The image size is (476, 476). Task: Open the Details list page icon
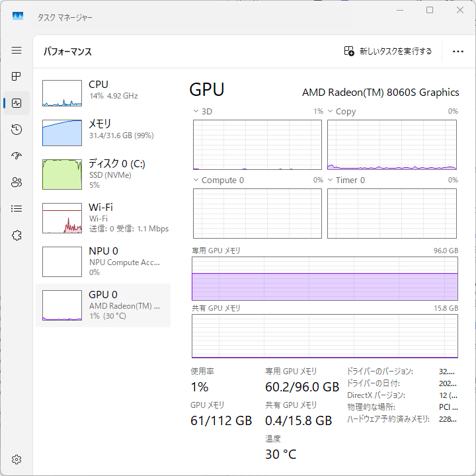coord(17,209)
